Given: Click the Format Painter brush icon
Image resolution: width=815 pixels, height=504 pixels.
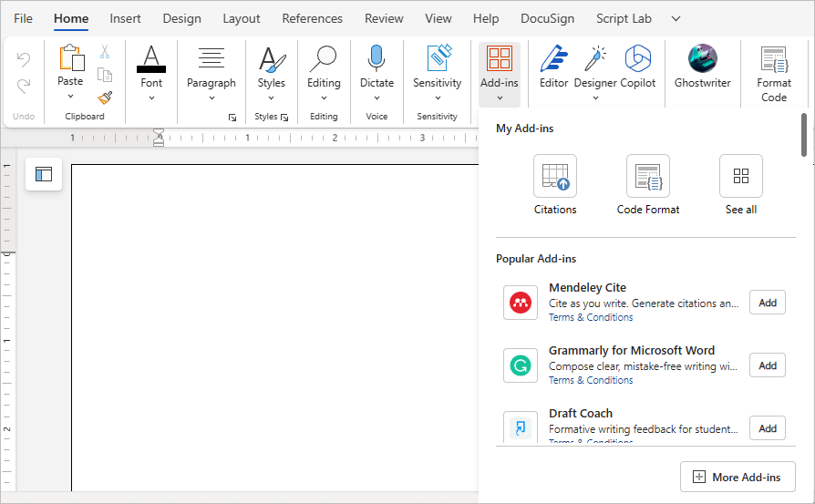Looking at the screenshot, I should [105, 98].
